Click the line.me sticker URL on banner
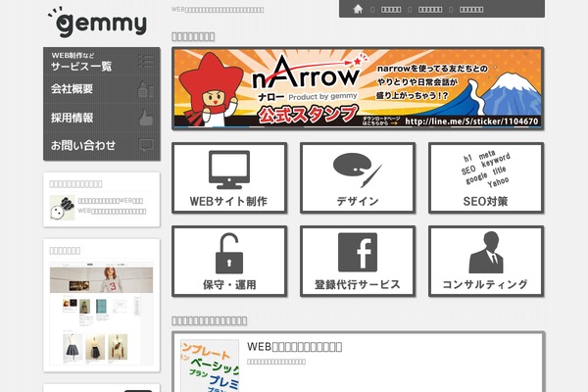The height and width of the screenshot is (392, 588). click(x=471, y=122)
